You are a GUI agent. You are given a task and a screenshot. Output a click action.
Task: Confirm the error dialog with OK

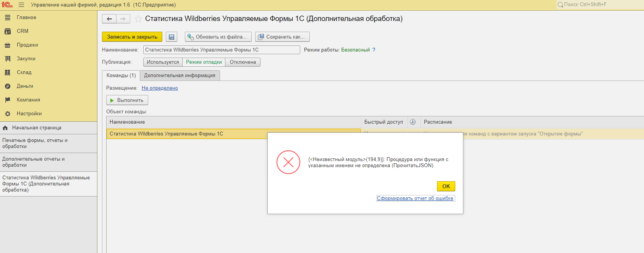(x=446, y=186)
